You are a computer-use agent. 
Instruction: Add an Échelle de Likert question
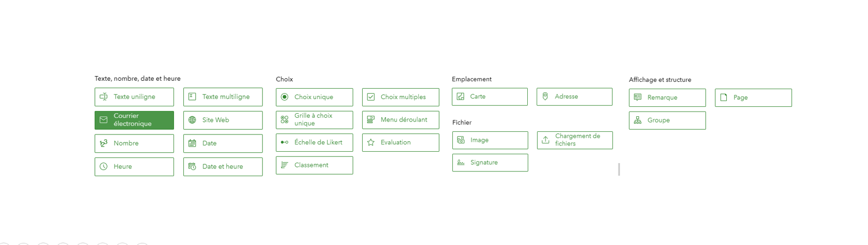click(x=314, y=142)
